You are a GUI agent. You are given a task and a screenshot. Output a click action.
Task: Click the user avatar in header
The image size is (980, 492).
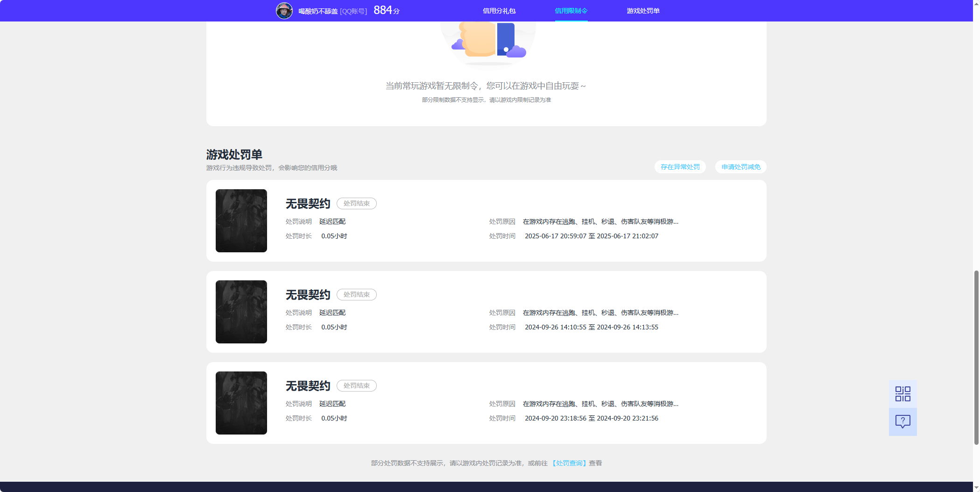[284, 10]
